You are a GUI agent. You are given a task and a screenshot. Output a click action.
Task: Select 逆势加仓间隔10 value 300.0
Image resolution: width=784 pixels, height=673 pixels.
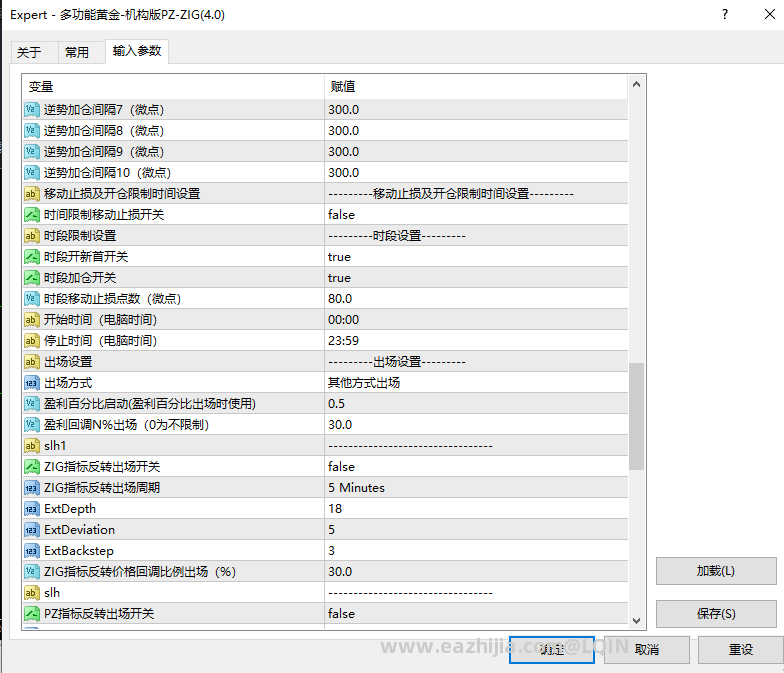click(476, 172)
